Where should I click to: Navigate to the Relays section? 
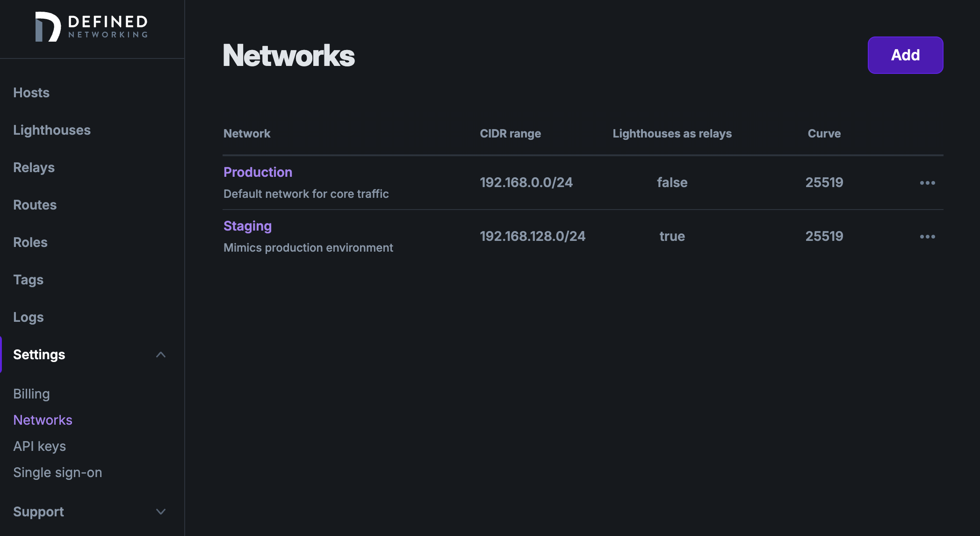pyautogui.click(x=34, y=167)
